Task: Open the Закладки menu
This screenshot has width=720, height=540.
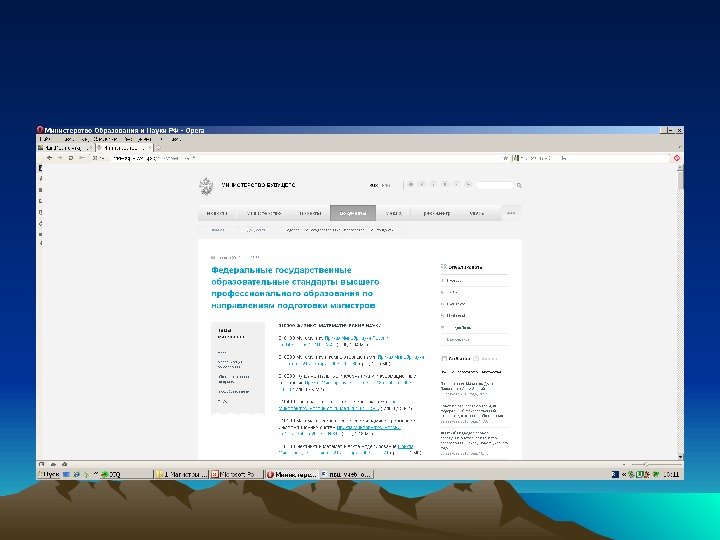Action: (x=105, y=139)
